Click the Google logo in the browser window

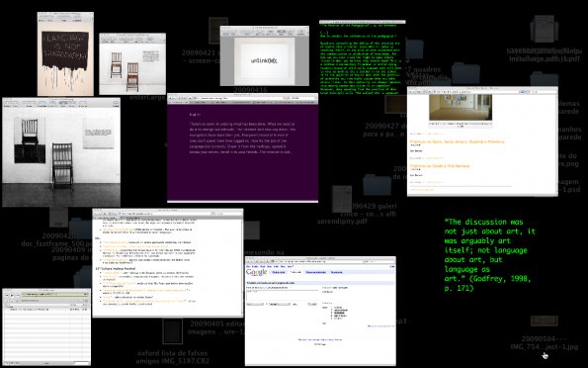tap(257, 272)
